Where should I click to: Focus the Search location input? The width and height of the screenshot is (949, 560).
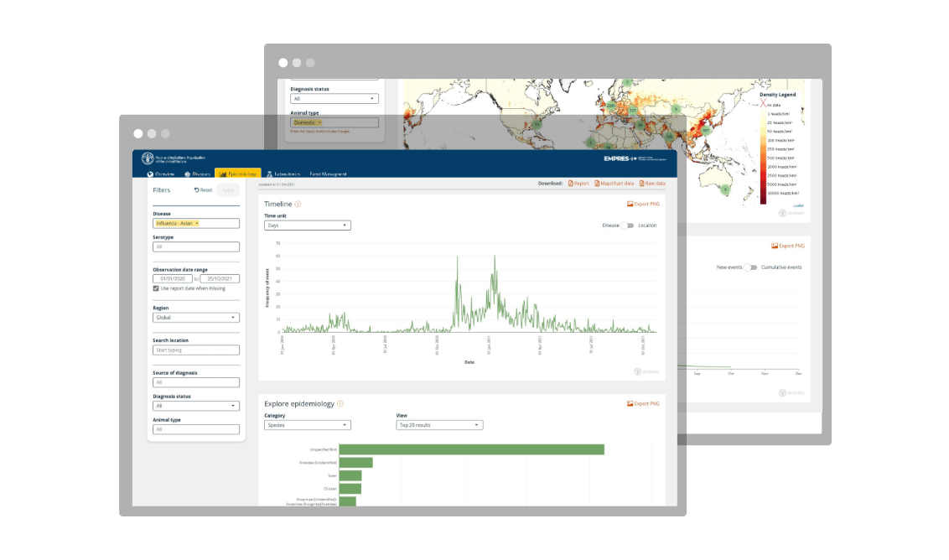pos(196,350)
